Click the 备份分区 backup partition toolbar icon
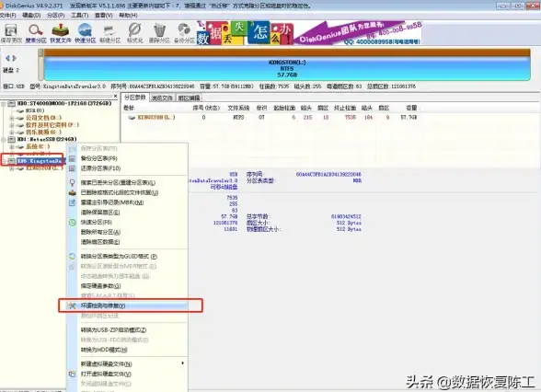 point(184,33)
